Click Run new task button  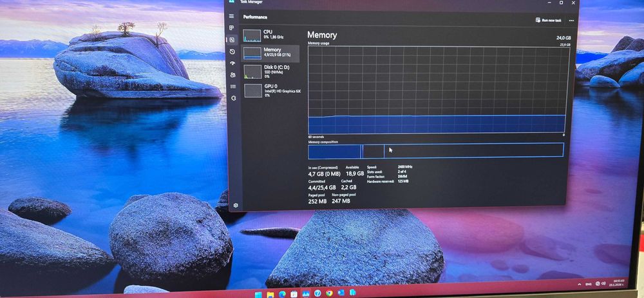548,20
